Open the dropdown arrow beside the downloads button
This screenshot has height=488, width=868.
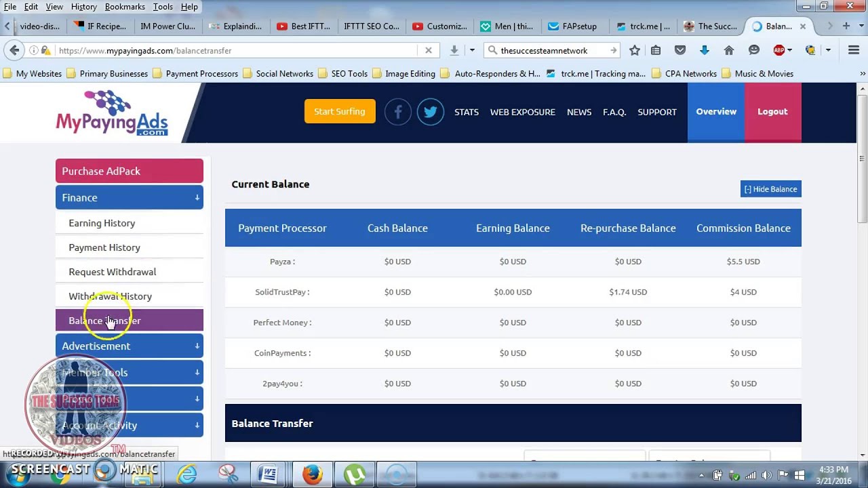[472, 50]
